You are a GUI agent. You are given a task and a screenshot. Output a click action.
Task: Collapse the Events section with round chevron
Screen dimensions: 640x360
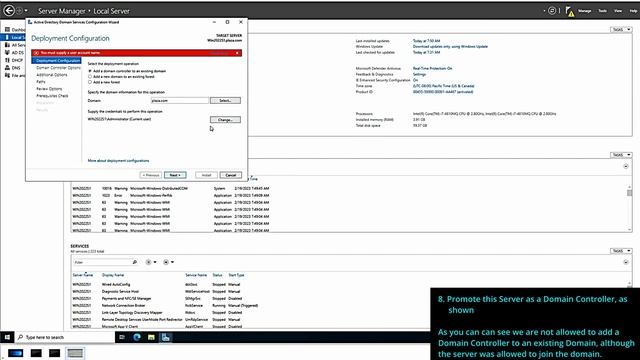tap(626, 166)
